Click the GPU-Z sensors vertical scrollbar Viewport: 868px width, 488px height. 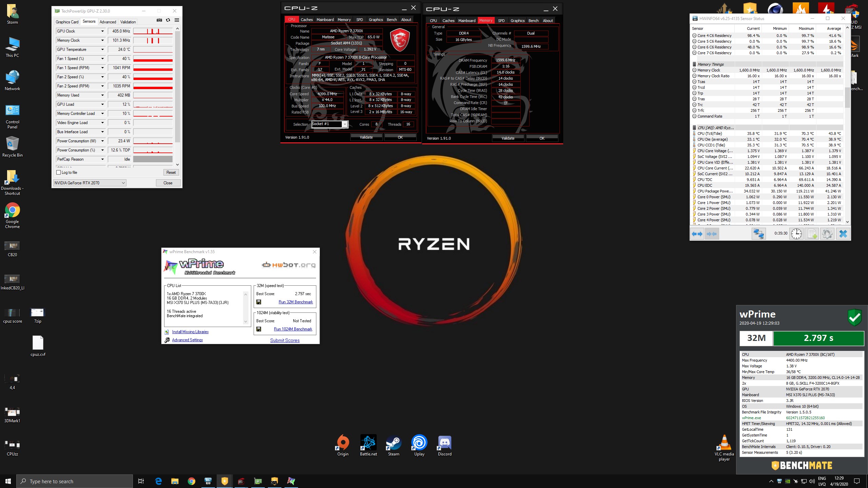pos(177,97)
